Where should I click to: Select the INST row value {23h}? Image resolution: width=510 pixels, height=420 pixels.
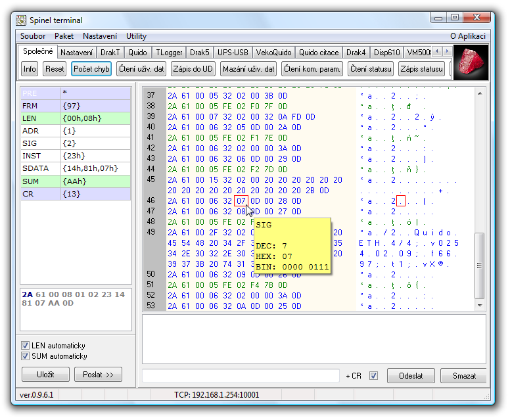96,156
